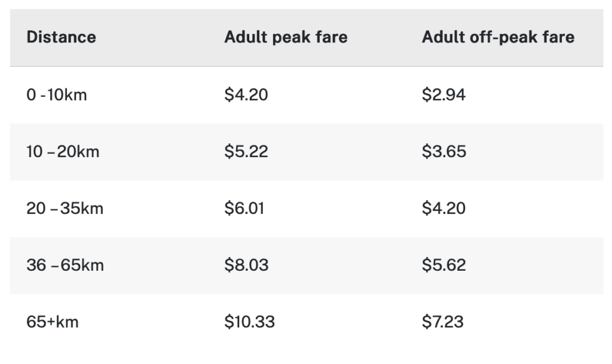Click the Adult peak fare column header
Image resolution: width=612 pixels, height=364 pixels.
coord(286,38)
